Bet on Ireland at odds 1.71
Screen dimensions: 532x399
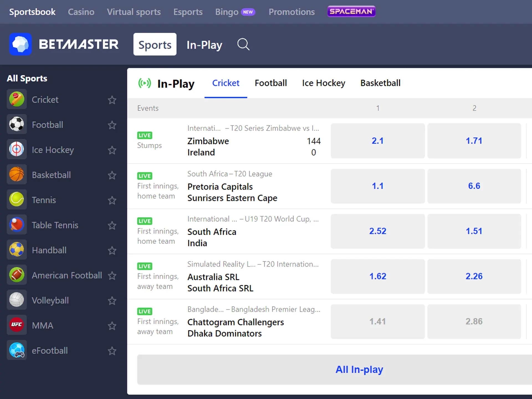pos(474,141)
